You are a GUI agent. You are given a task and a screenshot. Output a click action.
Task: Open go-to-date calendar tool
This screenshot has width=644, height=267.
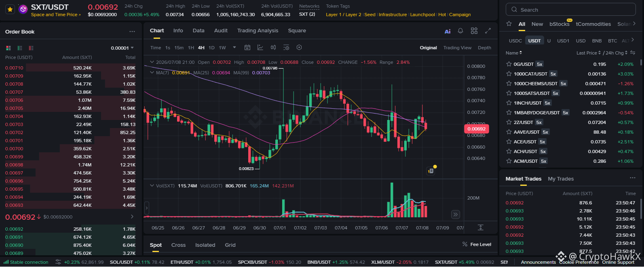point(247,48)
